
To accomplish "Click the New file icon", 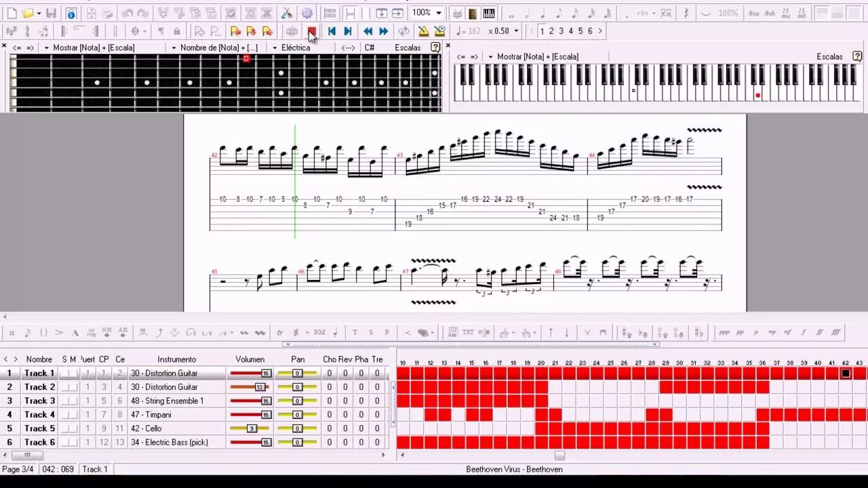I will pos(12,14).
